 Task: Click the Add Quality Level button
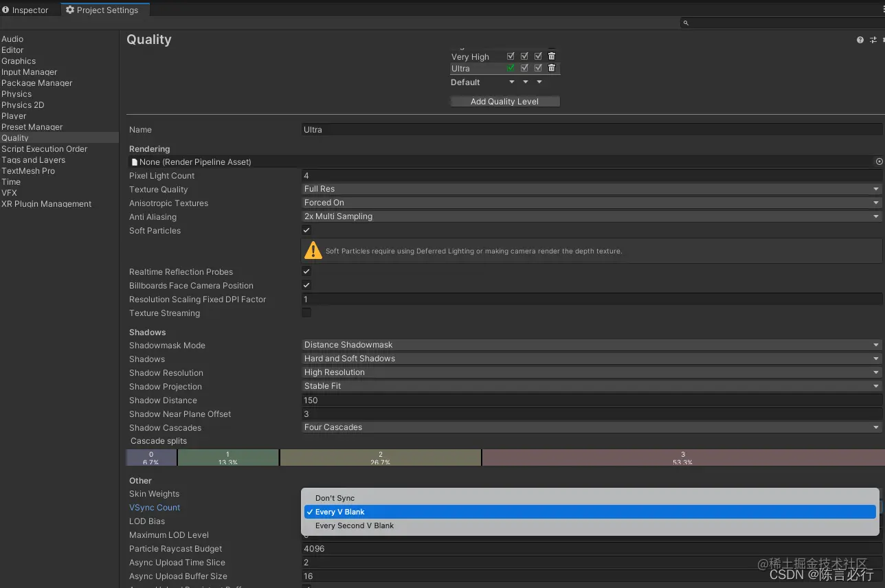pos(505,101)
